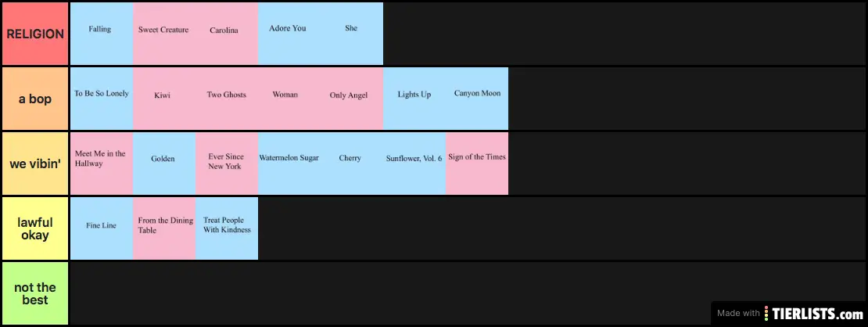Image resolution: width=868 pixels, height=327 pixels.
Task: Click the "we vibin'" tier label
Action: pyautogui.click(x=34, y=163)
